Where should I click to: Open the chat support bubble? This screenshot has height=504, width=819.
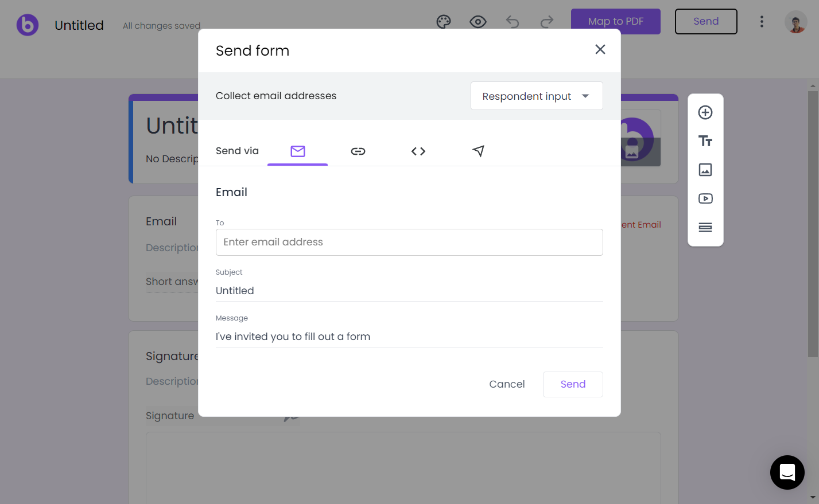[x=787, y=472]
